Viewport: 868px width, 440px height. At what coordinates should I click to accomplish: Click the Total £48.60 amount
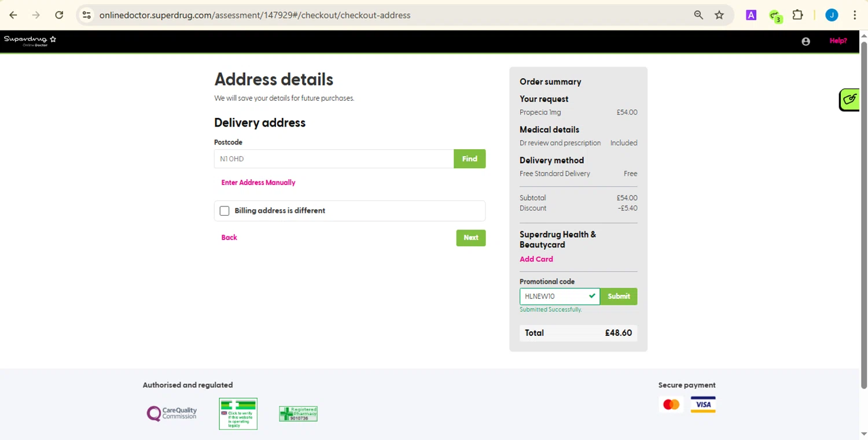coord(618,333)
